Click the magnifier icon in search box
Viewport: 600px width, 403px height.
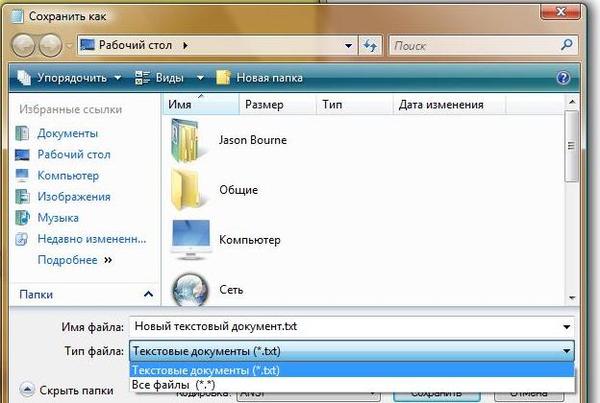tap(567, 45)
